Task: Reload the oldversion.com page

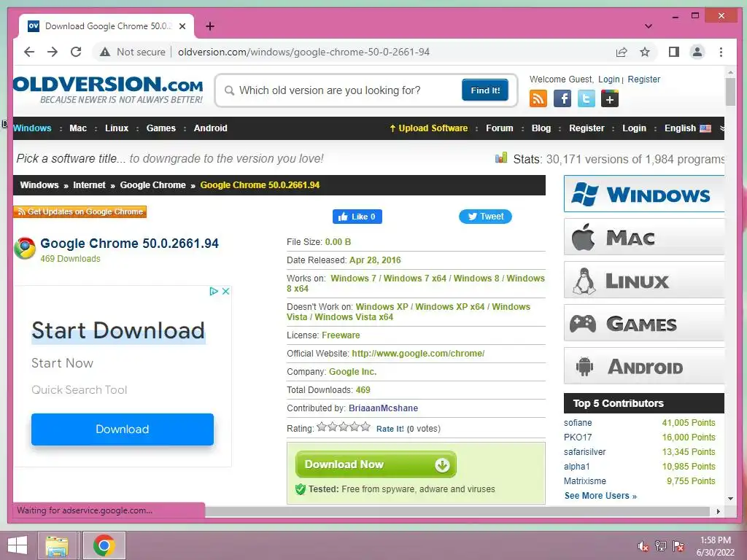Action: pos(76,52)
